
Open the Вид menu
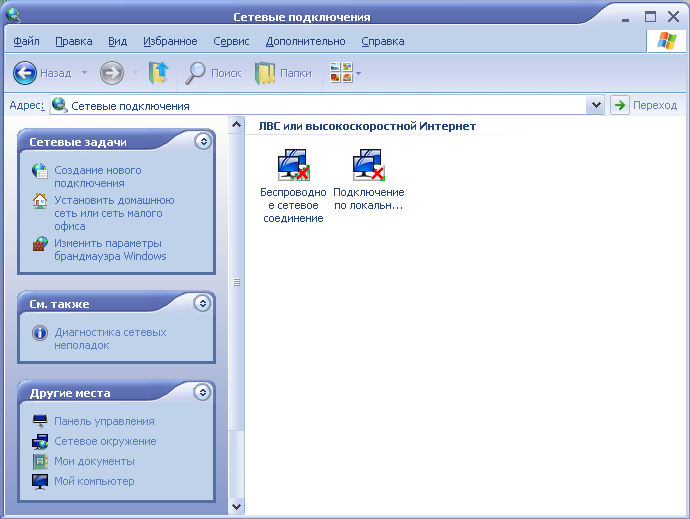click(x=117, y=41)
